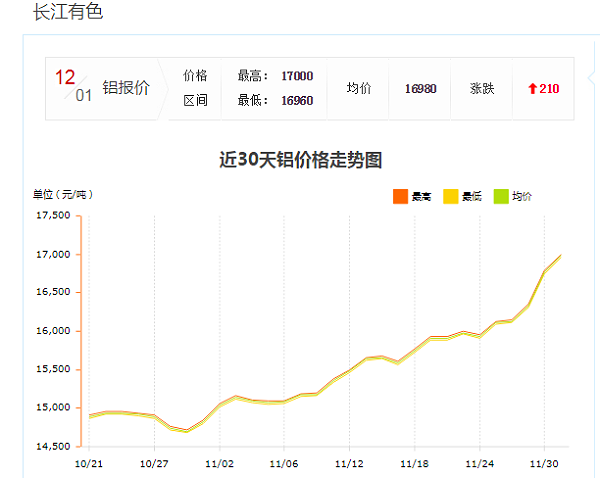This screenshot has width=600, height=478.
Task: Click the price line's final peak point
Action: point(561,255)
